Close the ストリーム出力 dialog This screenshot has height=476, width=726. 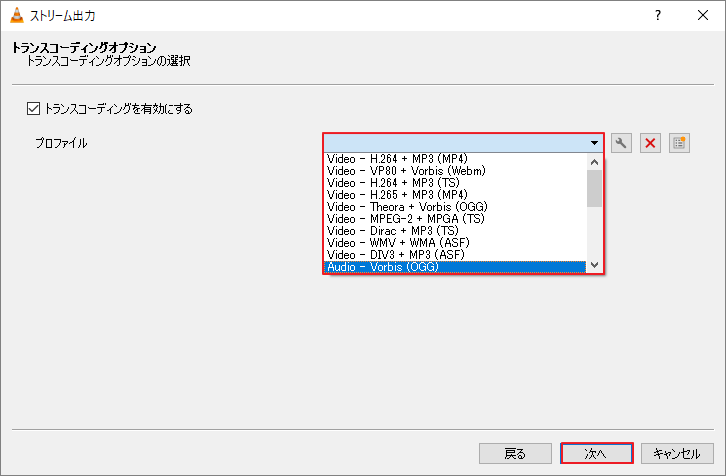703,15
